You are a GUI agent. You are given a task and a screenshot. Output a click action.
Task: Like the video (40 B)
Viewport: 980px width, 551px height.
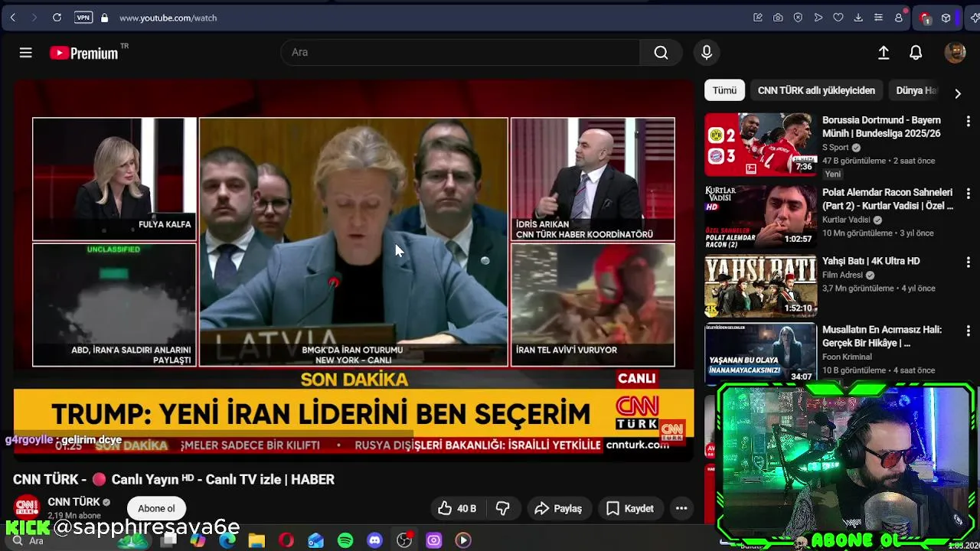pos(457,508)
